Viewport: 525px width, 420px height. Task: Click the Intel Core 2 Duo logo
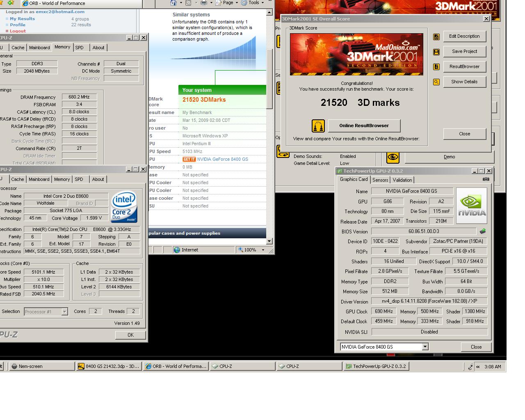pyautogui.click(x=124, y=206)
